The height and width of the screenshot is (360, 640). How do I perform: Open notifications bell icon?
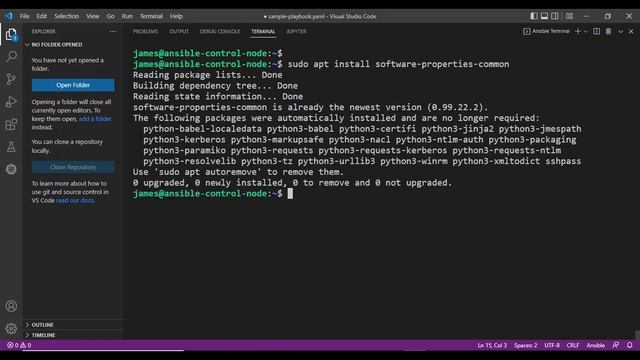(x=629, y=345)
